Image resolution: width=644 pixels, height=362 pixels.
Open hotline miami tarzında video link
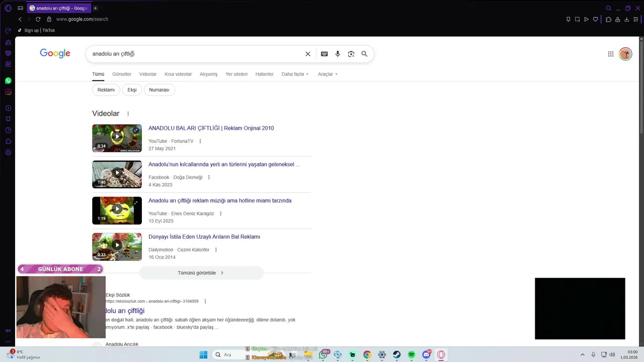point(220,201)
